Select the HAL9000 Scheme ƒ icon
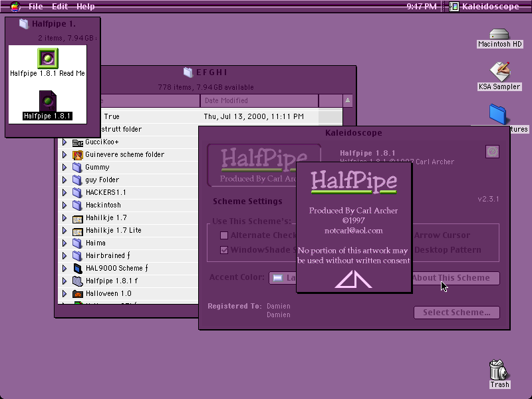Screen dimensions: 532x399 pos(78,269)
